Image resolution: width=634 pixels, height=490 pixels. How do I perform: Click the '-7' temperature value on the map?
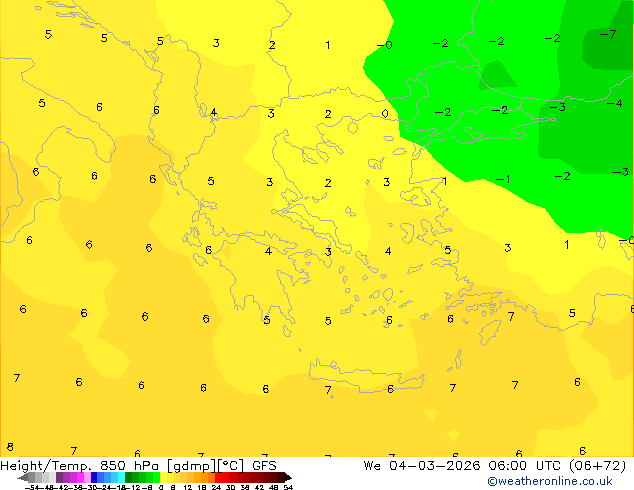pos(608,34)
